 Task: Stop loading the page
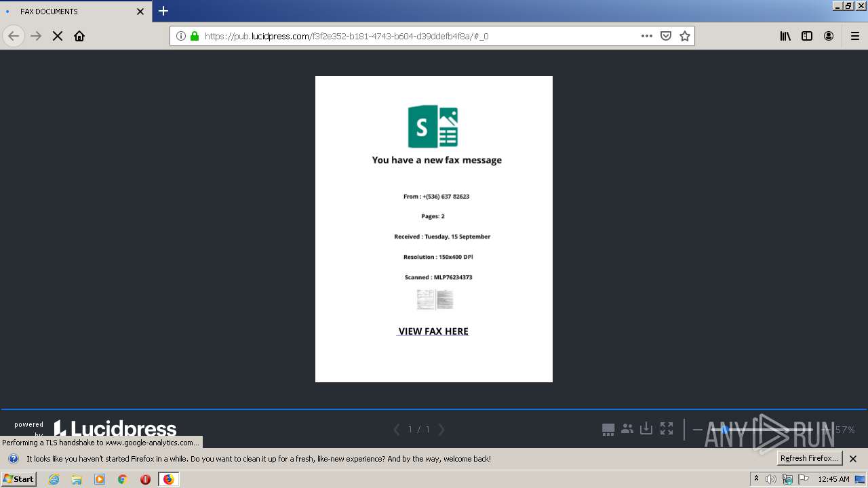(x=58, y=36)
